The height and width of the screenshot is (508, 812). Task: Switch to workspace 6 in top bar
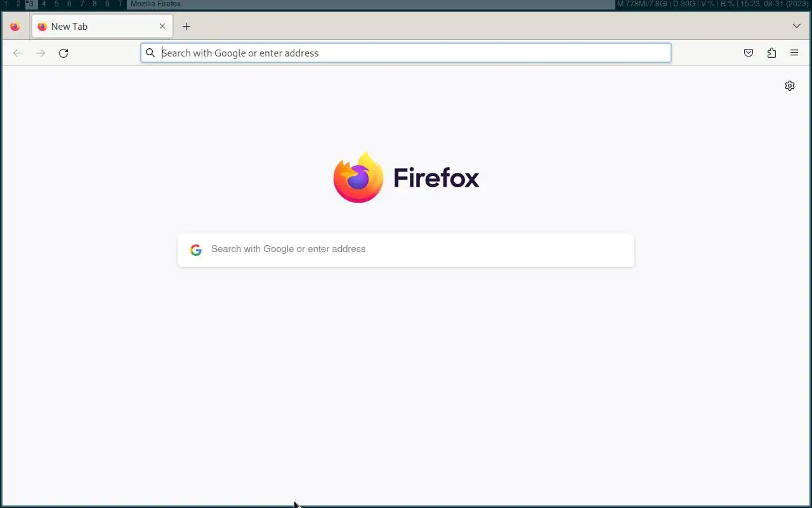click(69, 4)
